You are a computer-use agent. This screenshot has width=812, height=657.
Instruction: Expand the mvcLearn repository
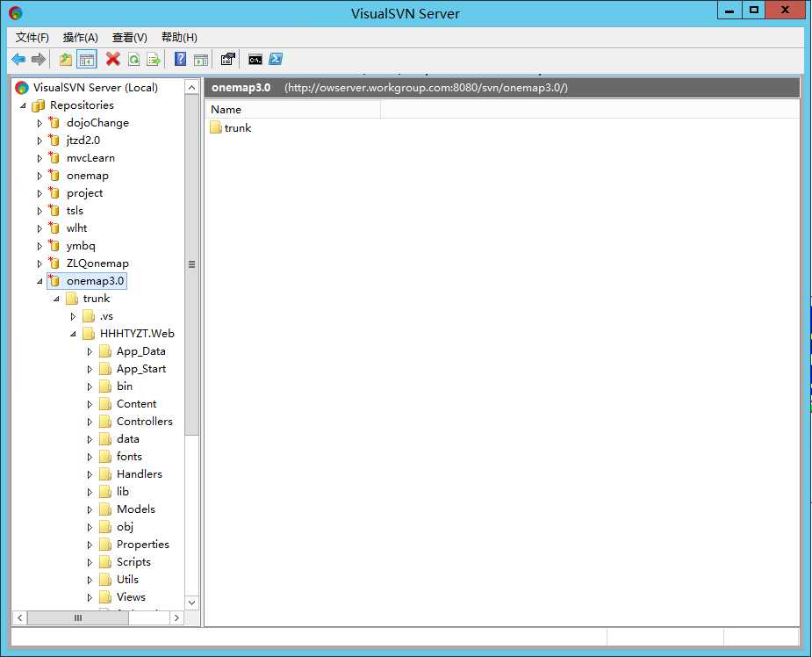40,159
